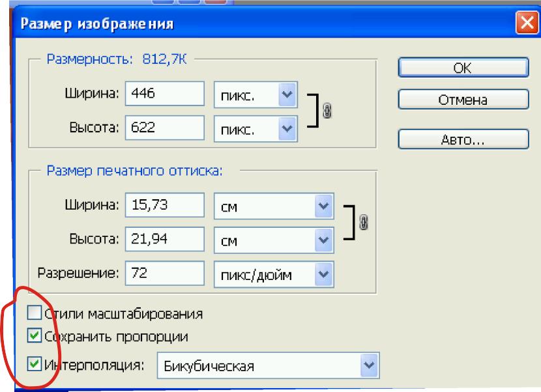Close the Размер изображения dialog

[527, 23]
